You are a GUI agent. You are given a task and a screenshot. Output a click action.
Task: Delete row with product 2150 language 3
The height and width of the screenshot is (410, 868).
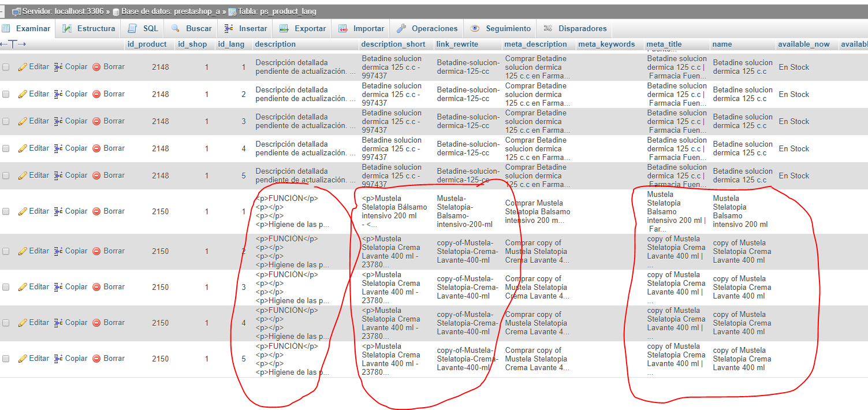tap(109, 287)
